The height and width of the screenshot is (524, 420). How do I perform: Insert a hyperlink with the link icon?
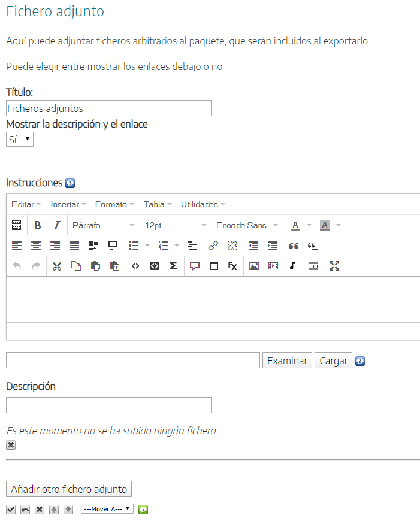click(x=213, y=246)
